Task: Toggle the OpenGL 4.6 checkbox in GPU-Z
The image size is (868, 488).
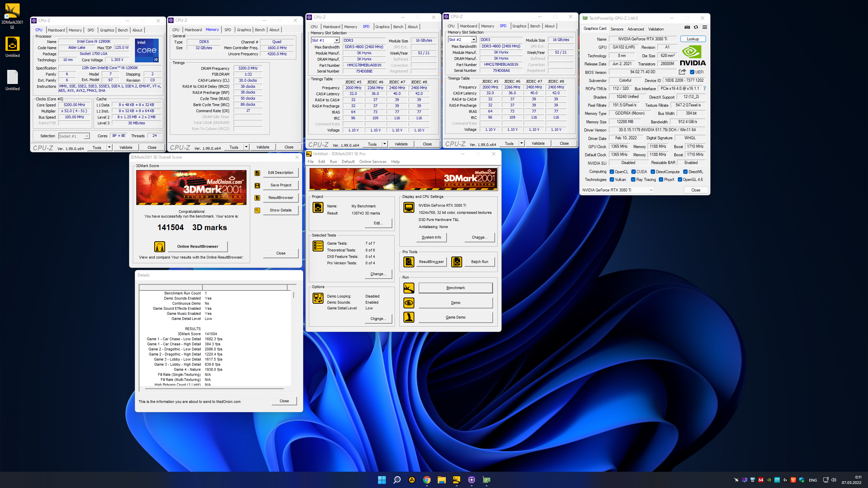Action: (x=680, y=180)
